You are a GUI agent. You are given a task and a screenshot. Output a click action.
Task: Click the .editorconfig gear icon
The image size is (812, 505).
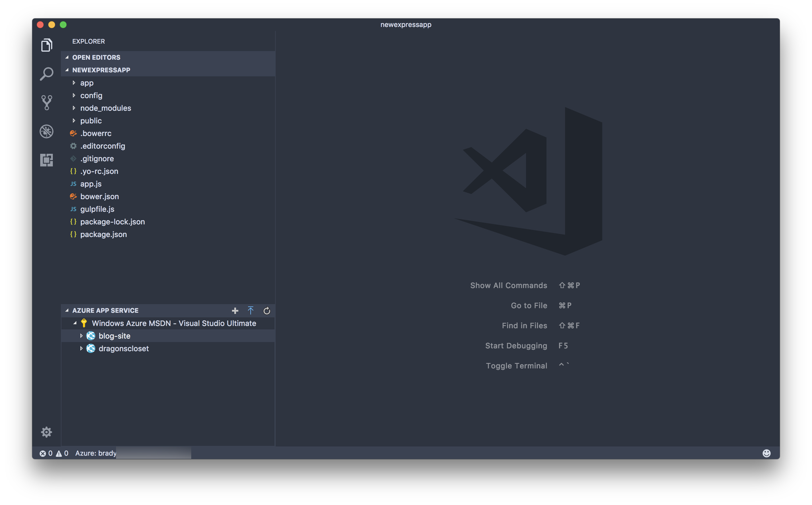pyautogui.click(x=73, y=146)
